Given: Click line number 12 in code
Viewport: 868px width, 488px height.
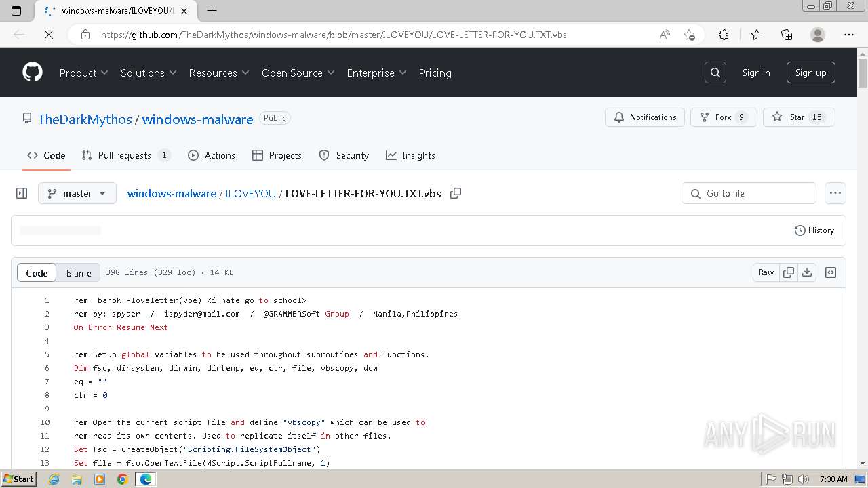Looking at the screenshot, I should coord(45,449).
